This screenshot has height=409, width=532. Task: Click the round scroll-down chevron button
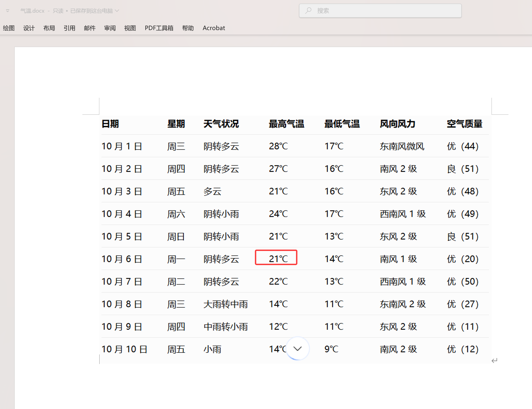(x=297, y=349)
